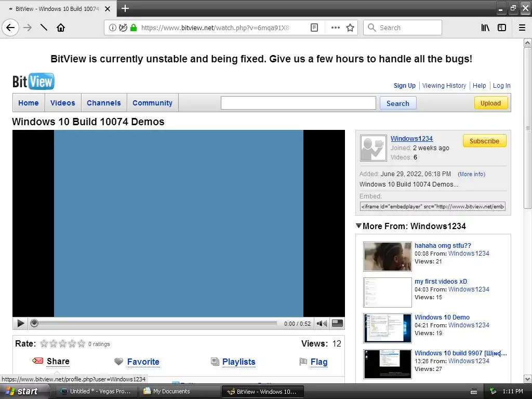Click the (More info) link
The height and width of the screenshot is (399, 532).
[x=472, y=174]
